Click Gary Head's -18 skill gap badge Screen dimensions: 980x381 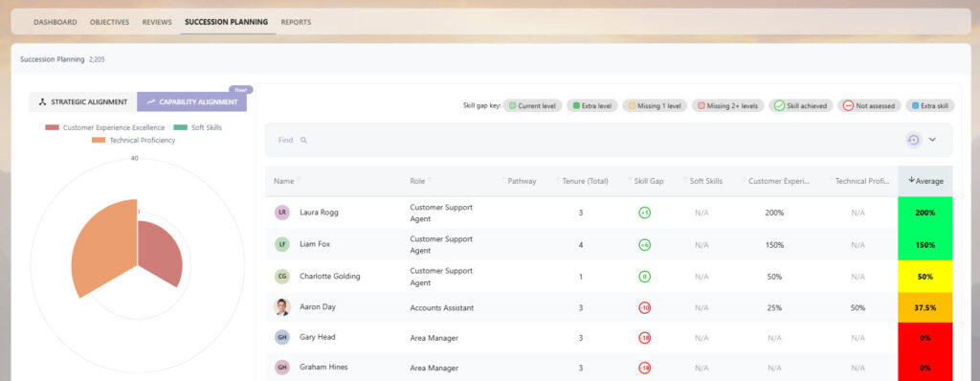[x=644, y=338]
